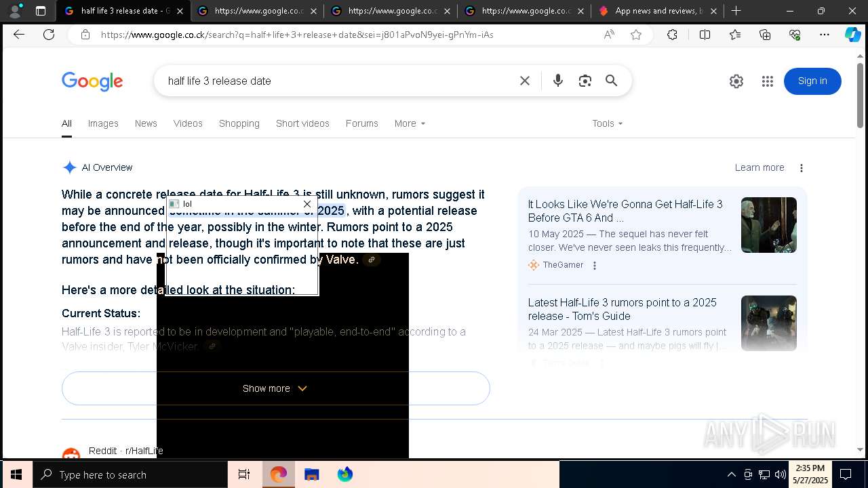Open File Explorer from the taskbar

pyautogui.click(x=312, y=474)
